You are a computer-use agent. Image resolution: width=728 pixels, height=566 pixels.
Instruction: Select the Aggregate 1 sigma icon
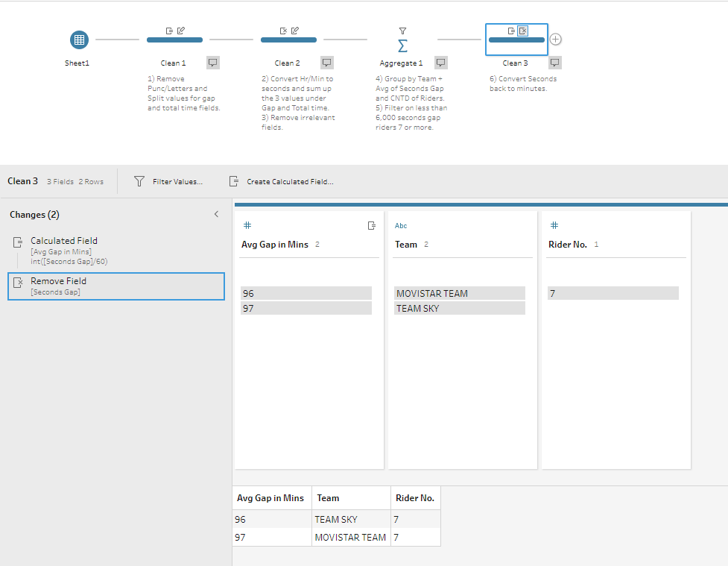point(402,45)
